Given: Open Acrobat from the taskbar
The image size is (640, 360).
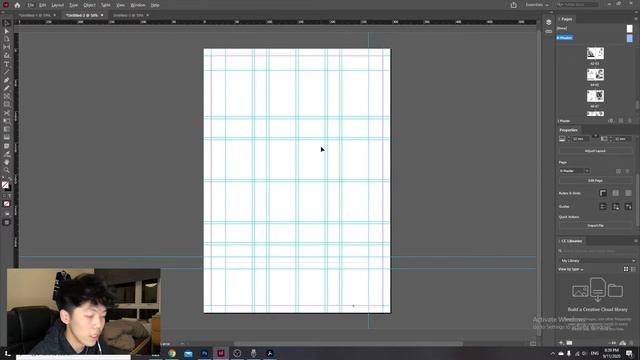Looking at the screenshot, I should [x=270, y=353].
